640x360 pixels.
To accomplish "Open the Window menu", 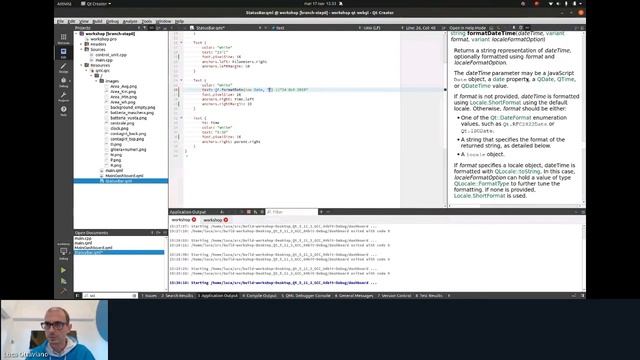I will coord(163,21).
